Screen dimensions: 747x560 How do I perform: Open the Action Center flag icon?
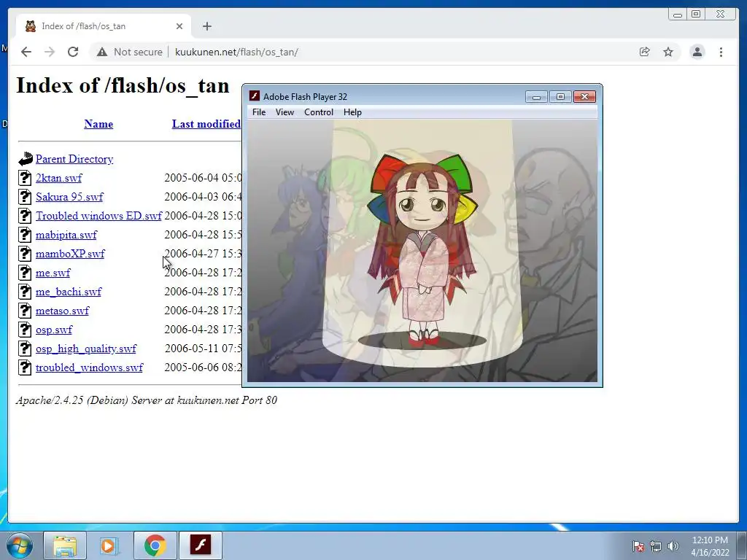(x=638, y=546)
